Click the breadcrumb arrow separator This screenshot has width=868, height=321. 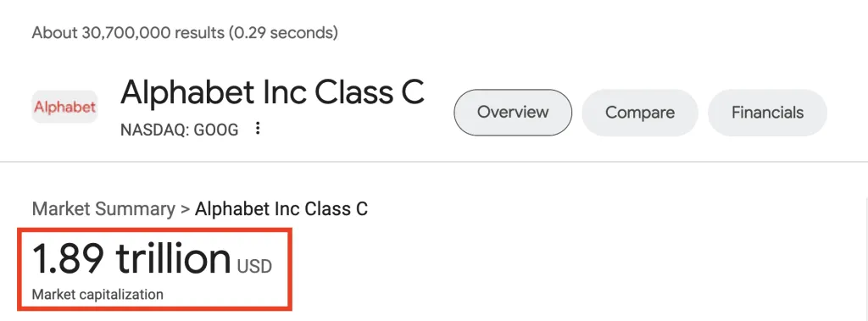pyautogui.click(x=185, y=210)
